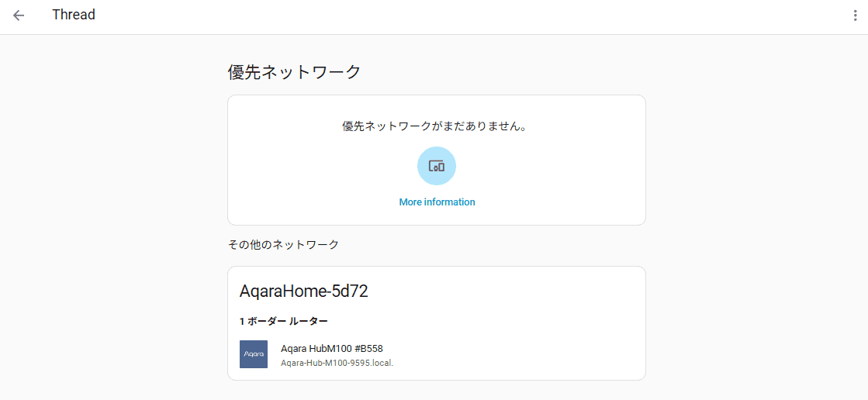This screenshot has width=868, height=400.
Task: Click the word information in the blue link
Action: point(450,202)
